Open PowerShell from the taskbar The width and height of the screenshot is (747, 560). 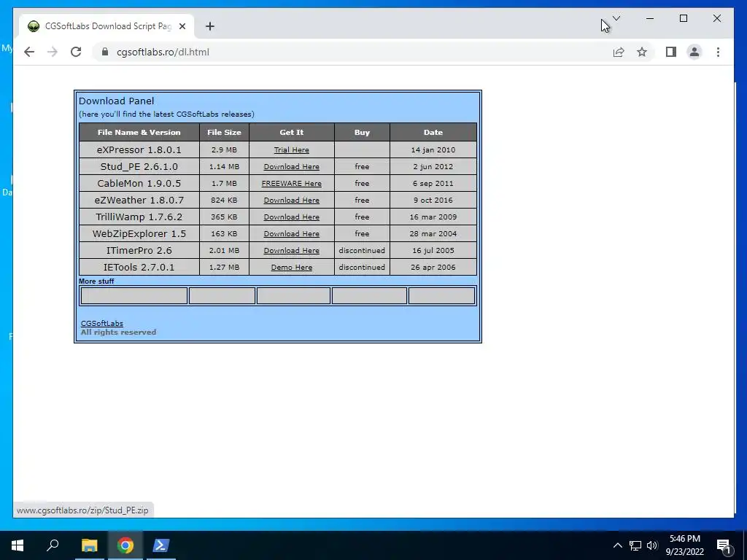(x=160, y=545)
